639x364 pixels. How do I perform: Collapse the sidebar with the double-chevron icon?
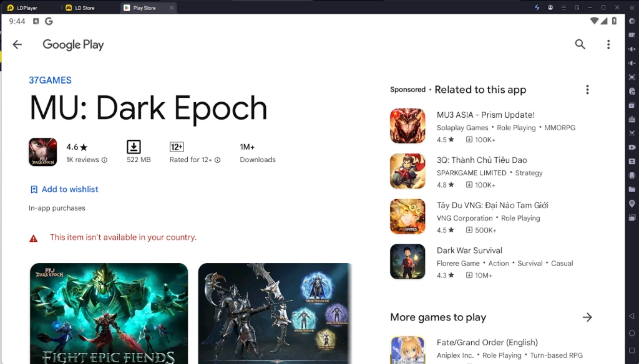tap(632, 7)
